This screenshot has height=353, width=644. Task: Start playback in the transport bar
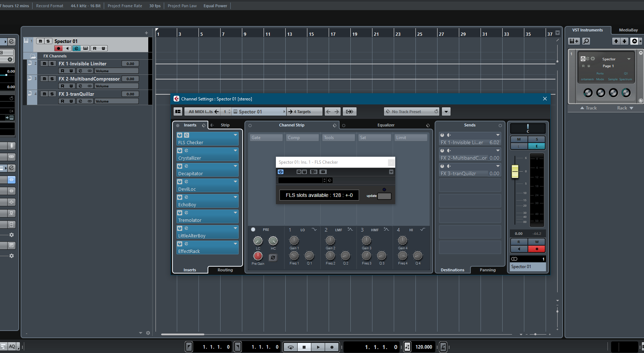point(318,347)
